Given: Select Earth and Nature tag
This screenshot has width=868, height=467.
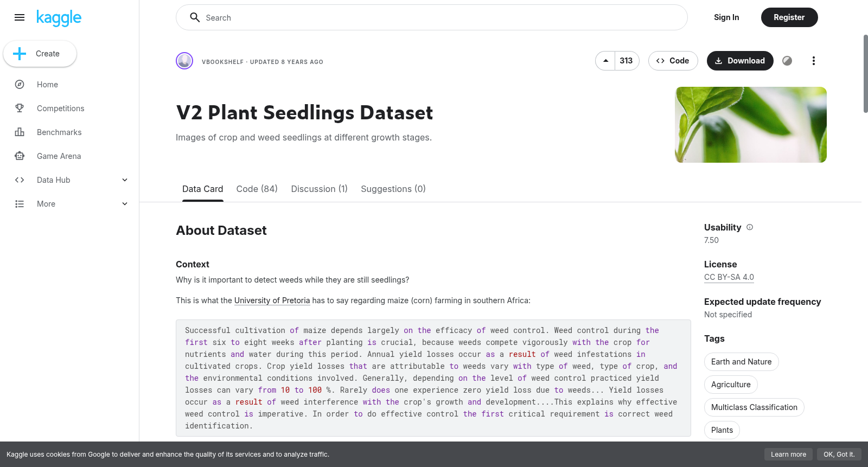Looking at the screenshot, I should tap(742, 362).
